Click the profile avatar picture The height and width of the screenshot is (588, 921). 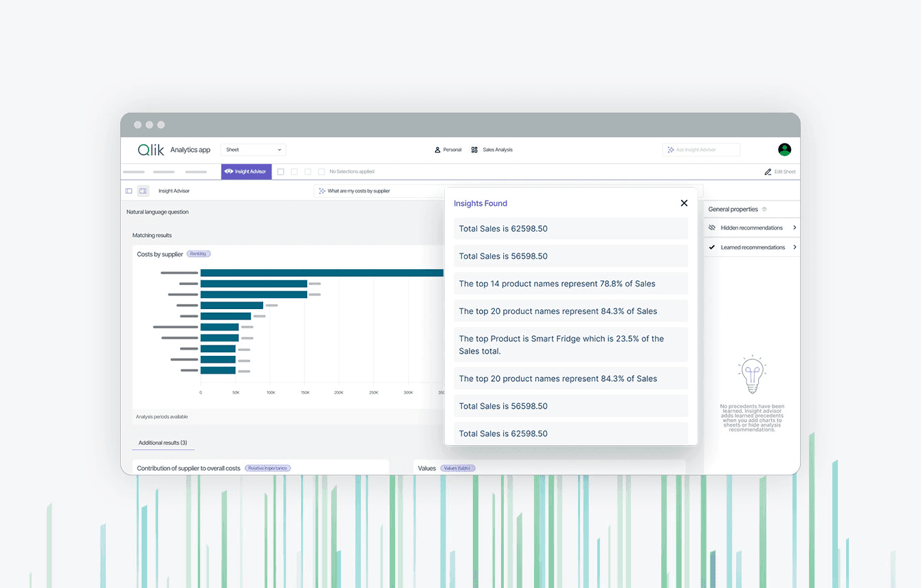tap(784, 149)
